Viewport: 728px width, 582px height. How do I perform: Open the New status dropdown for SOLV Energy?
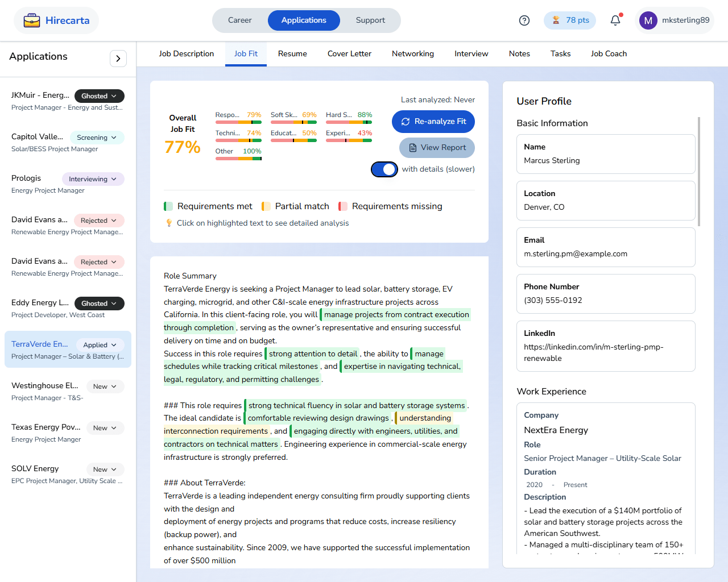pos(105,469)
